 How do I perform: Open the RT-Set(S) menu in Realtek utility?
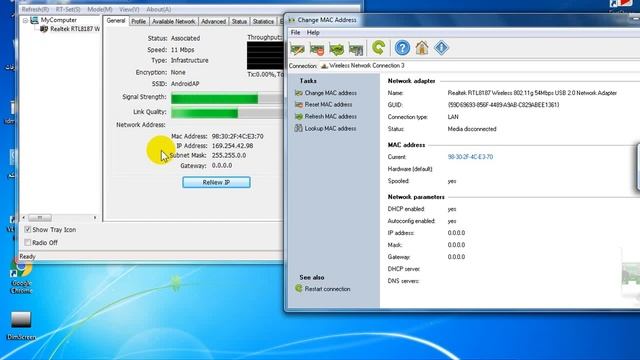68,9
